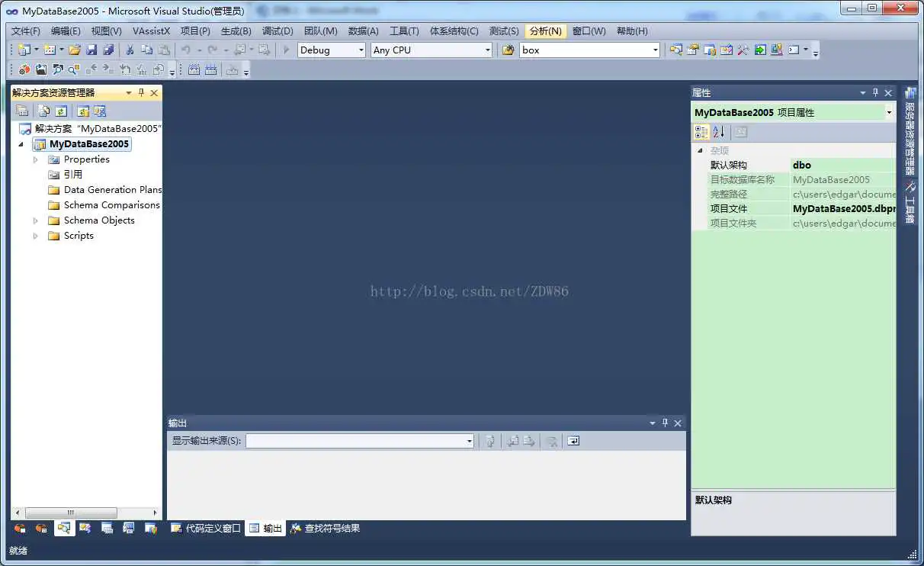
Task: Open the 编辑(E) menu
Action: (x=66, y=31)
